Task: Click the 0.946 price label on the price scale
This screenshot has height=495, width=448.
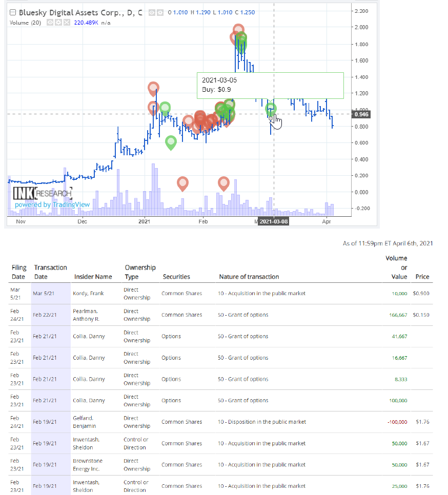Action: pyautogui.click(x=361, y=114)
